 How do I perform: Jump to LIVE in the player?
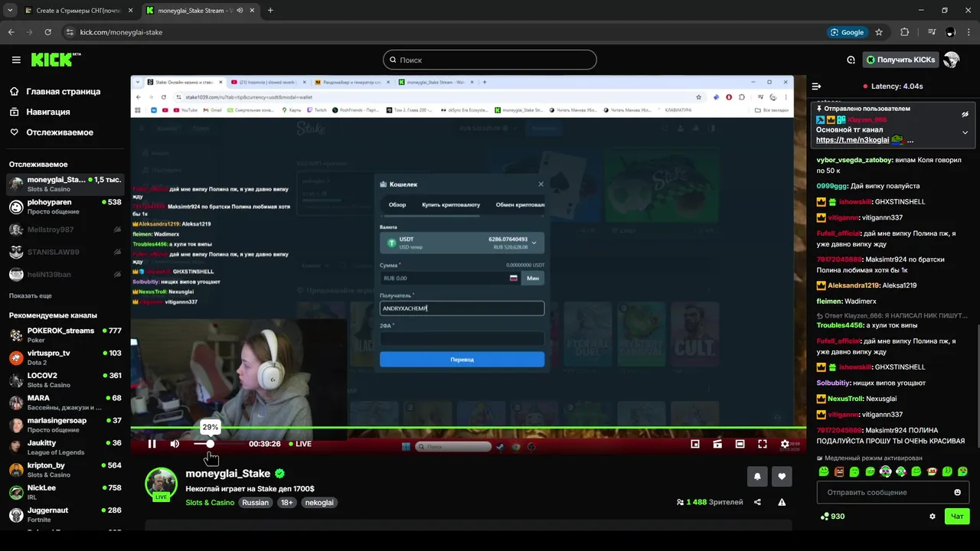tap(299, 444)
